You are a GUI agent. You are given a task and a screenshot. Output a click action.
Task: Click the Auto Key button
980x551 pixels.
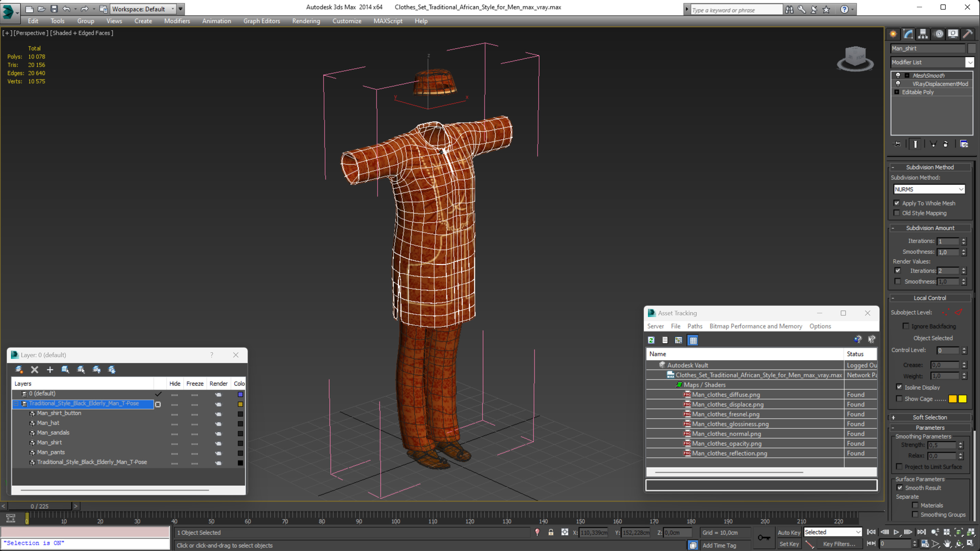click(789, 532)
